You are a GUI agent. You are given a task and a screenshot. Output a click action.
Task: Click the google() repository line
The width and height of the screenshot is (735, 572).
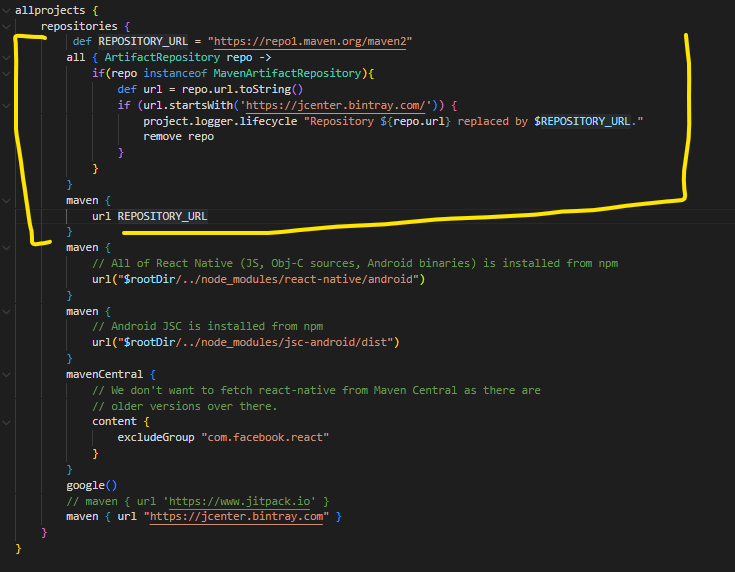(x=91, y=485)
